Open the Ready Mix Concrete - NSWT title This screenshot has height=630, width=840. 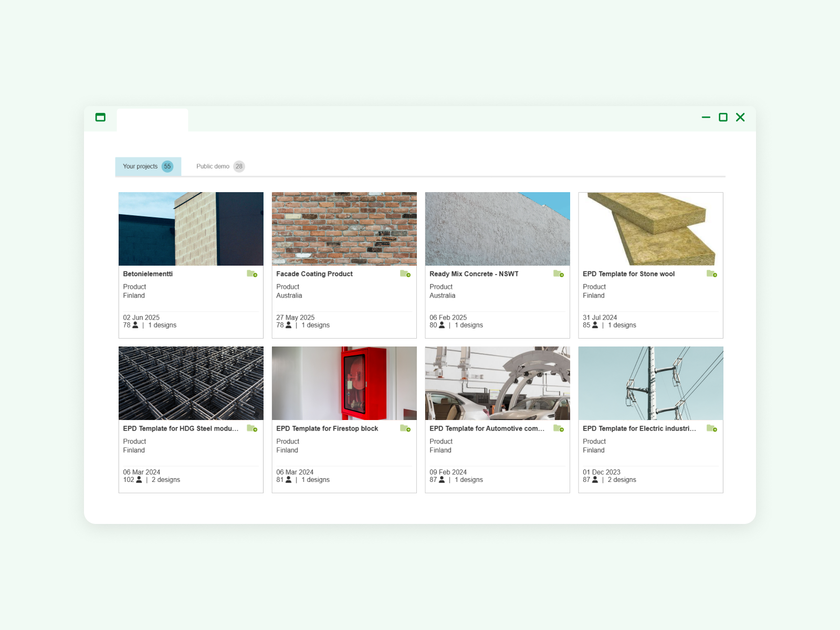(474, 274)
